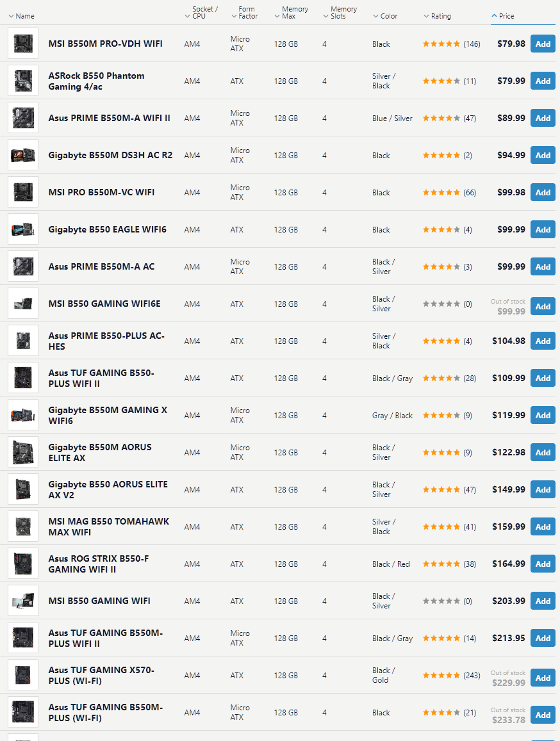Open Asus TUF GAMING B550M-PLUS WIFI II link
The width and height of the screenshot is (560, 741).
tap(106, 638)
